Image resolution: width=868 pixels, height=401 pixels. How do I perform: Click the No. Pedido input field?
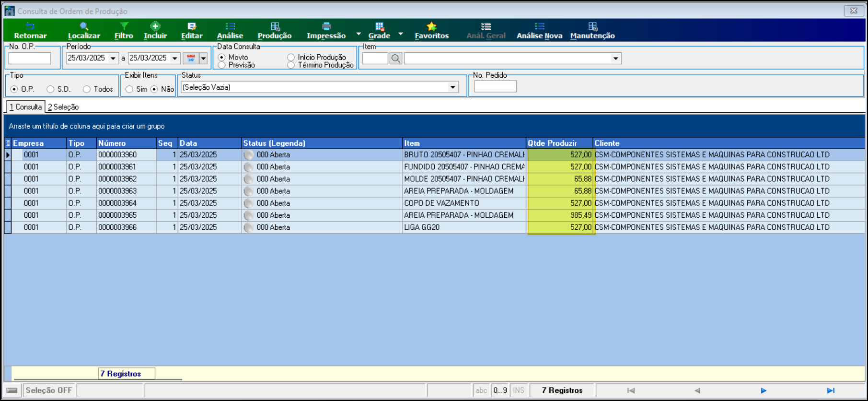[495, 86]
